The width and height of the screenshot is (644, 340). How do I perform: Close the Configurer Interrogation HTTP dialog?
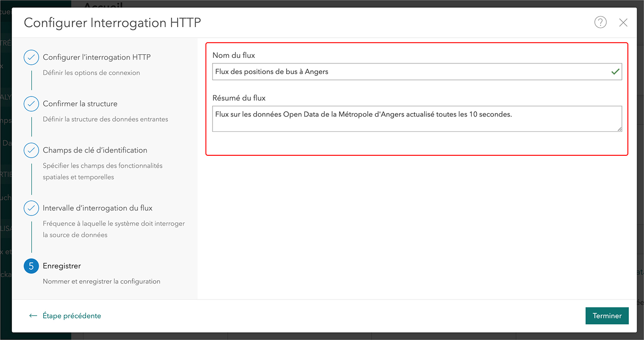[623, 23]
